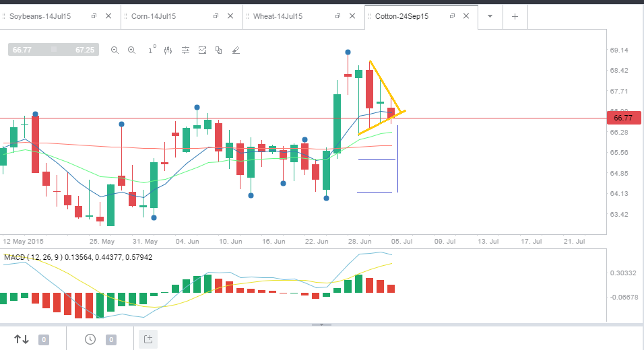Detach the Soybeans-14Jul15 tab into window
644x350 pixels.
[x=94, y=16]
